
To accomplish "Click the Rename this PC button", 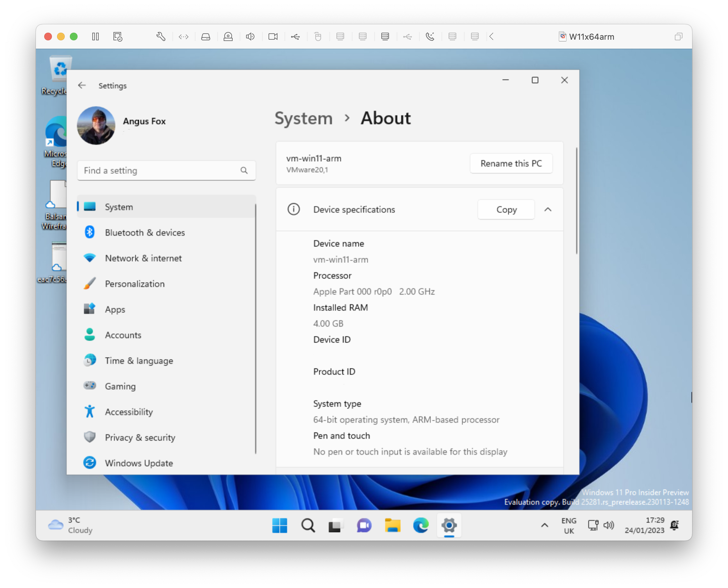I will tap(511, 163).
